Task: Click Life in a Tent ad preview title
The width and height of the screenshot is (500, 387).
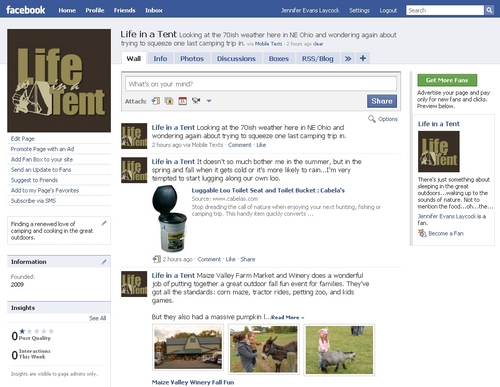Action: pos(439,124)
